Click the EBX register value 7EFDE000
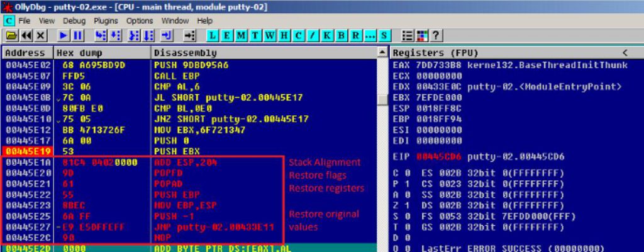 438,98
